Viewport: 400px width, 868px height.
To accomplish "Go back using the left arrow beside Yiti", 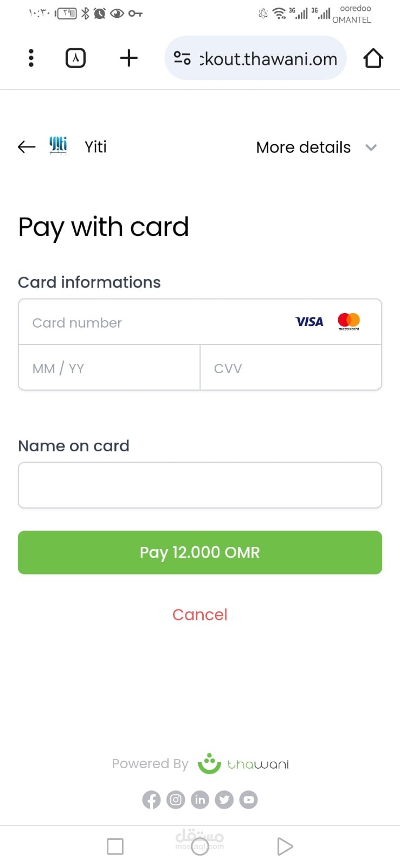I will pyautogui.click(x=27, y=146).
